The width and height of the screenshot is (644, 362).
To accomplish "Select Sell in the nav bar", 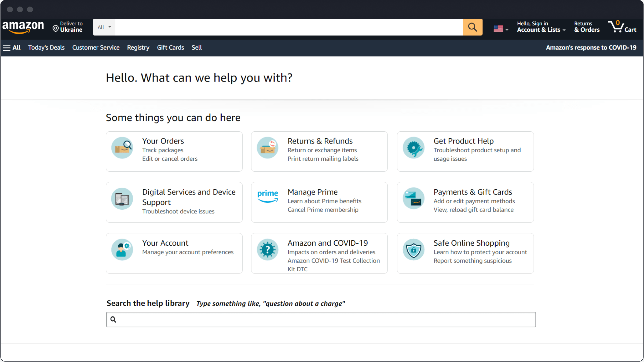I will pyautogui.click(x=197, y=48).
